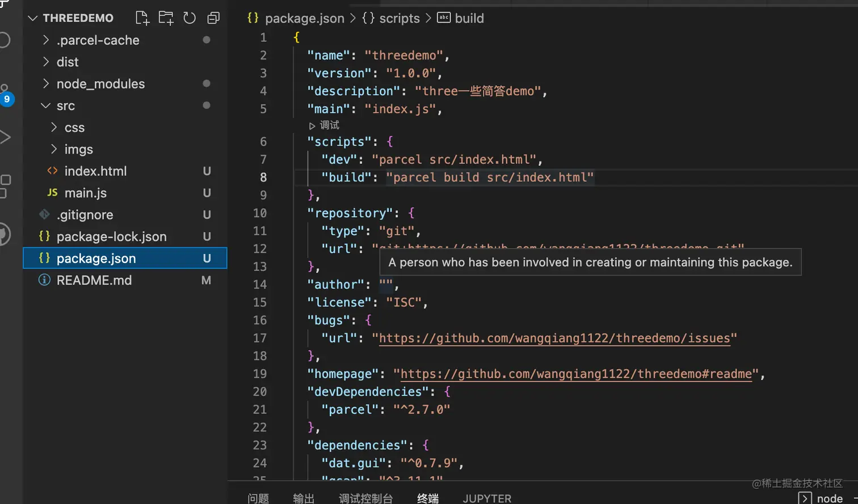This screenshot has width=858, height=504.
Task: Expand the css folder
Action: click(54, 127)
